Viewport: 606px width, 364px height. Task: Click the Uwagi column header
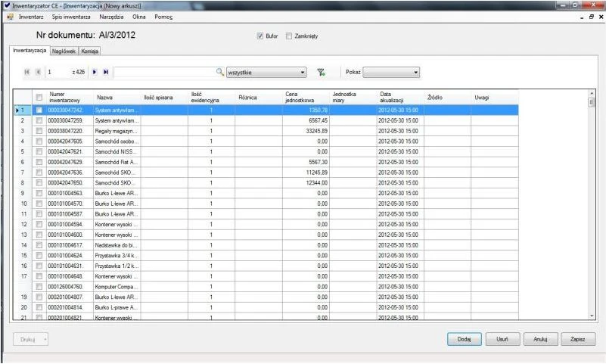(x=495, y=97)
